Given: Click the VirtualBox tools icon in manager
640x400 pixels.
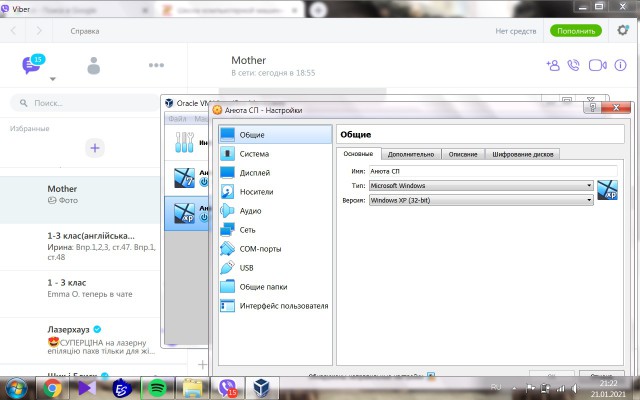Looking at the screenshot, I should (184, 142).
